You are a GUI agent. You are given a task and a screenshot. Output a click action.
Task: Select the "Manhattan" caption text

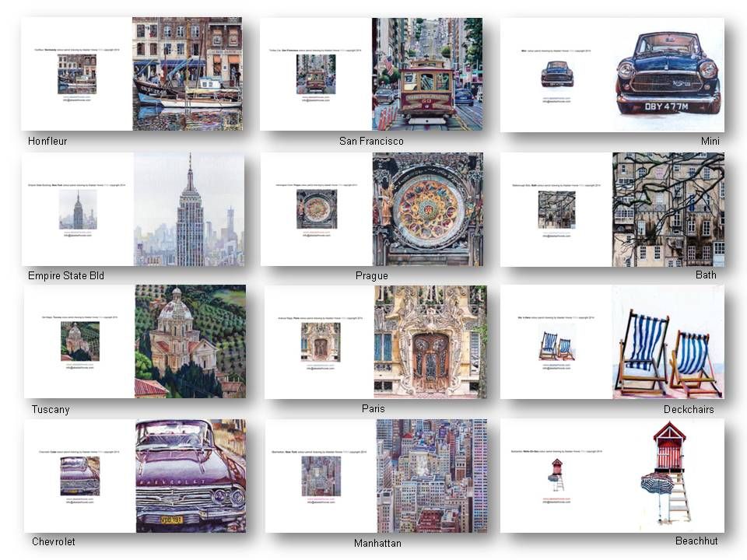pyautogui.click(x=377, y=543)
